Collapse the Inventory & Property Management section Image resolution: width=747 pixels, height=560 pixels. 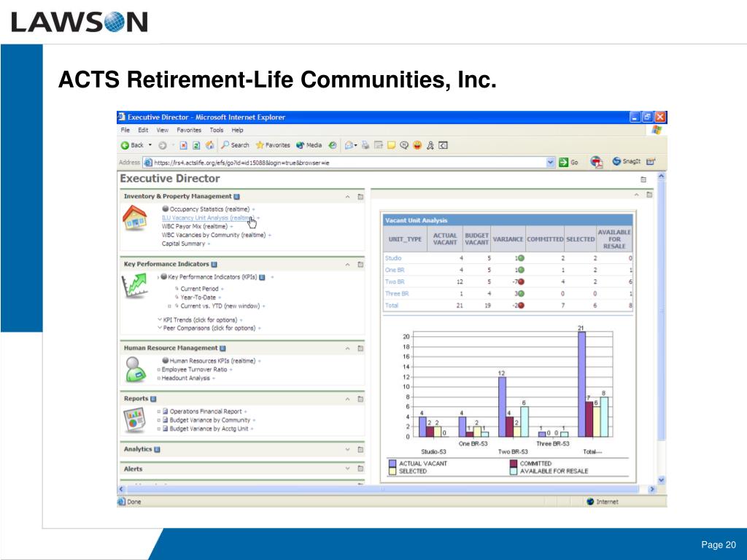[347, 197]
